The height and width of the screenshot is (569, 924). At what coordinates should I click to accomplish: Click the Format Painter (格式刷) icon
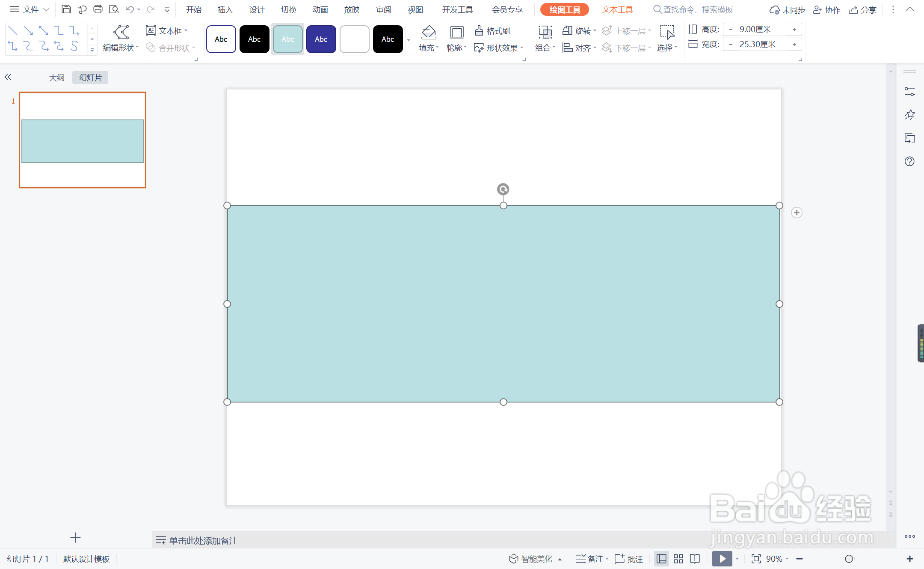[492, 31]
